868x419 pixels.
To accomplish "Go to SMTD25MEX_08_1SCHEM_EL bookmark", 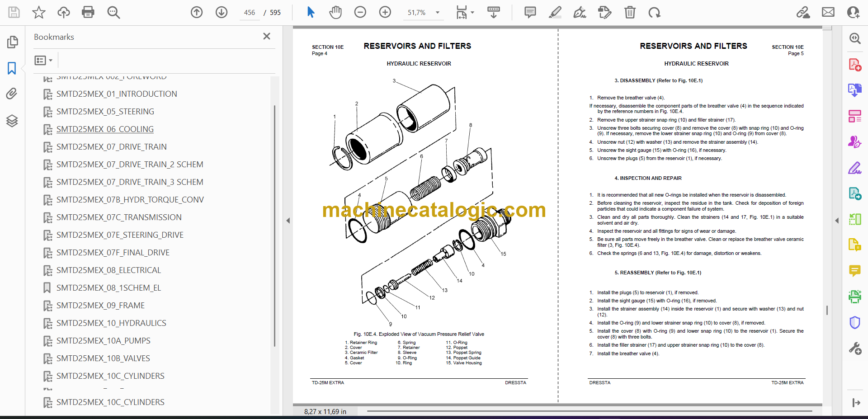I will pyautogui.click(x=108, y=288).
